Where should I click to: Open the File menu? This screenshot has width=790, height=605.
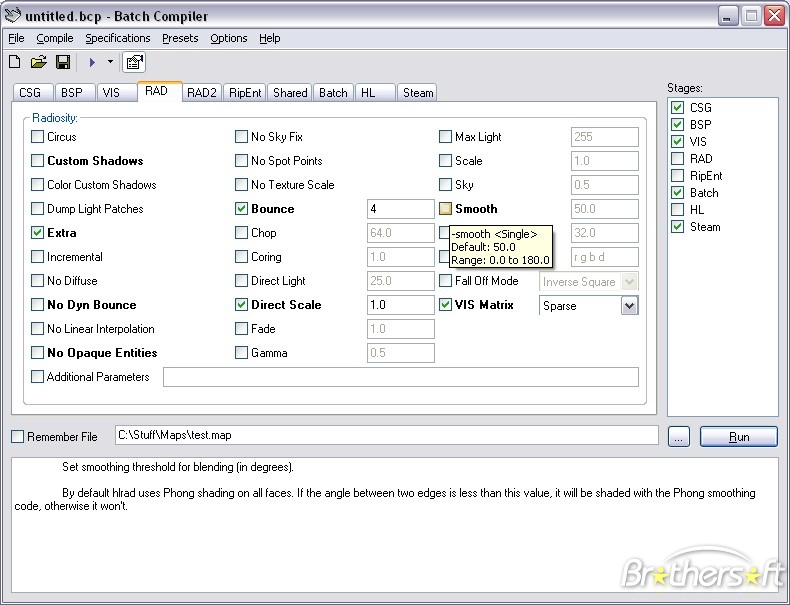(x=16, y=38)
